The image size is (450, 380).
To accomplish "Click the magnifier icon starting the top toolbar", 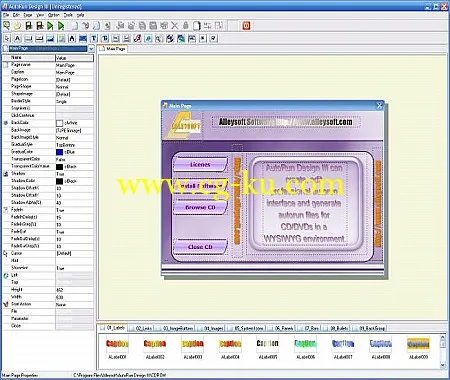I will tap(7, 26).
